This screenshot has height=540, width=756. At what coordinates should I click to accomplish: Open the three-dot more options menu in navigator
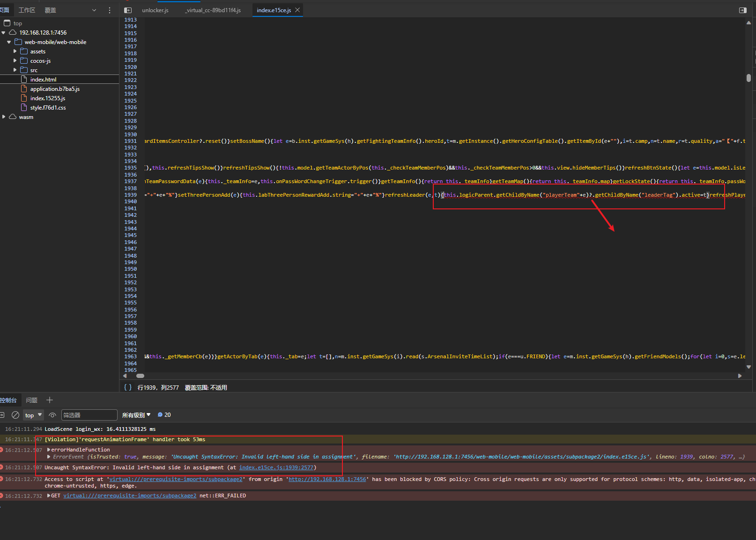pos(110,10)
